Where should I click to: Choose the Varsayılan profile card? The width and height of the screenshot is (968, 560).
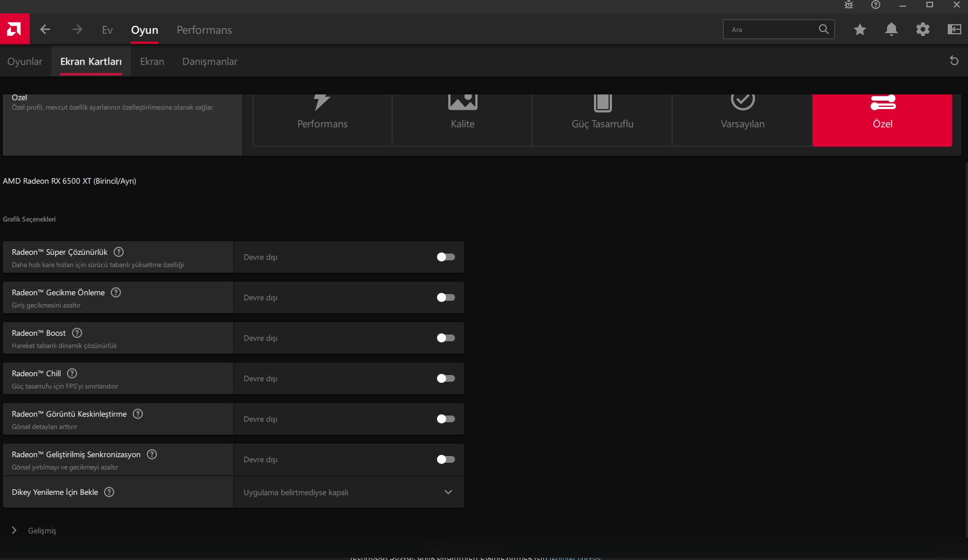coord(742,120)
